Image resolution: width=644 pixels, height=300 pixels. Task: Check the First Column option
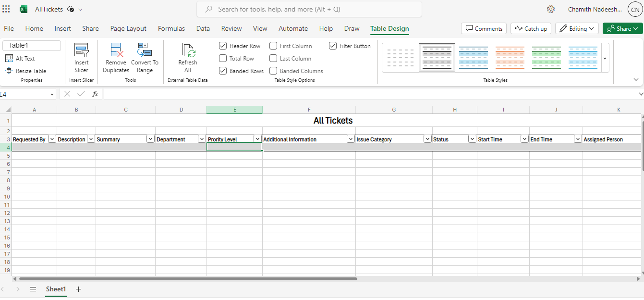[273, 46]
